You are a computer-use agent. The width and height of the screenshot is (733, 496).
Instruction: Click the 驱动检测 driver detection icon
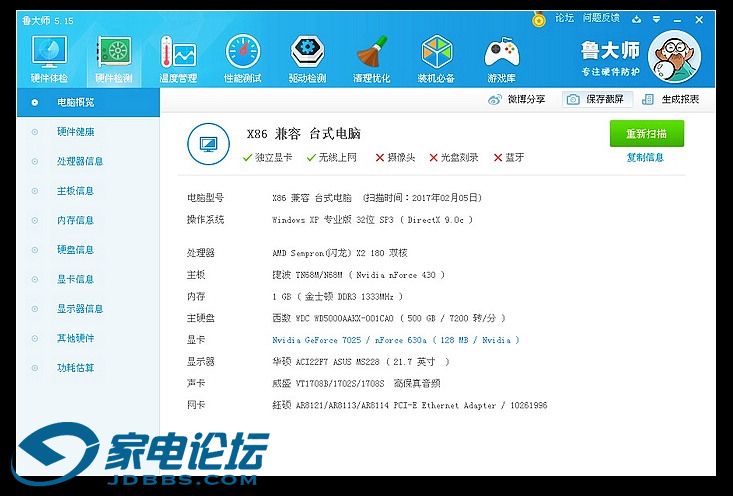307,58
